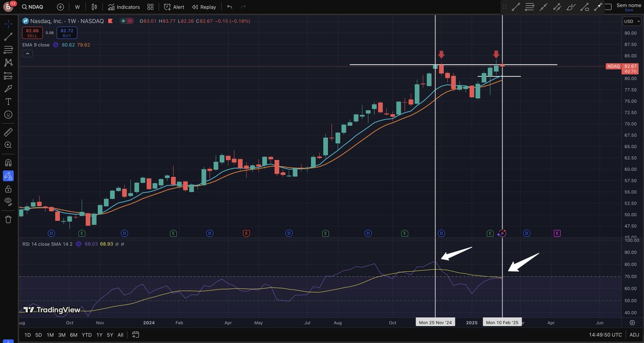Select the Trend Line tool
The width and height of the screenshot is (644, 343).
click(8, 36)
